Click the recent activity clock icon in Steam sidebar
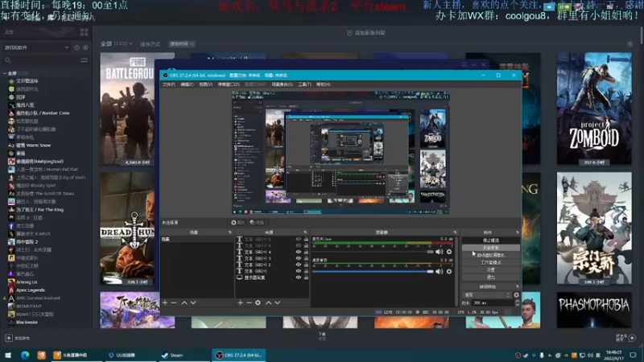This screenshot has width=644, height=362. pos(76,47)
